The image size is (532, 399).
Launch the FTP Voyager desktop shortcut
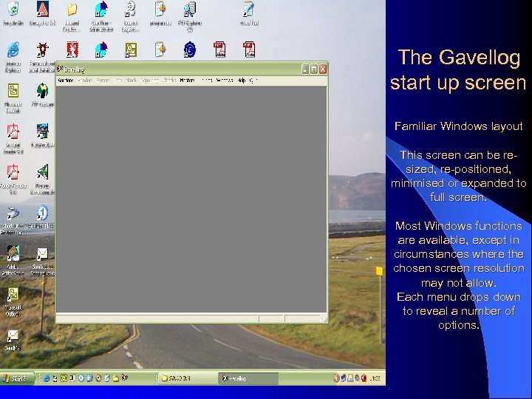click(x=43, y=91)
